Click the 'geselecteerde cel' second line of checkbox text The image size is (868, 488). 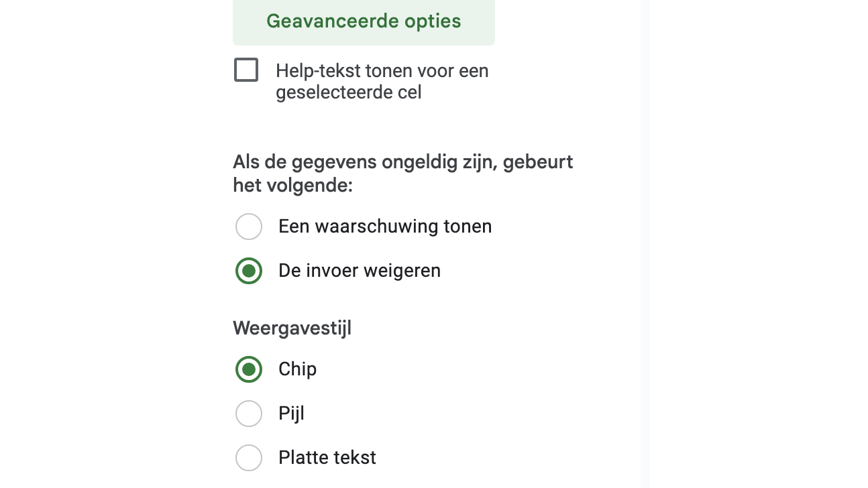[349, 93]
